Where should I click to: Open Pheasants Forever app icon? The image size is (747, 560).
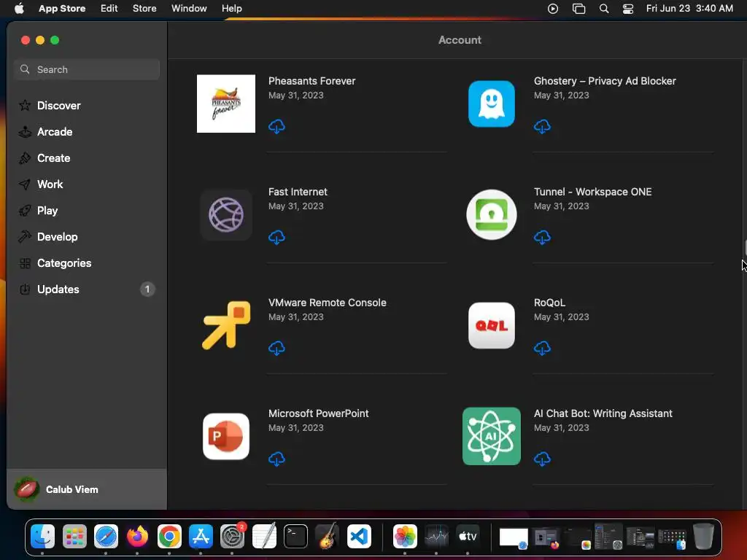(226, 104)
